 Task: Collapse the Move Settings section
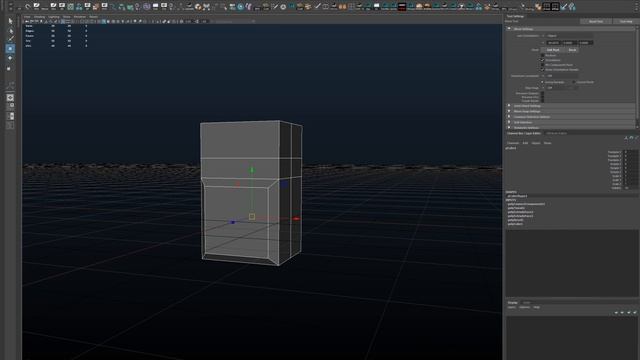coord(509,29)
